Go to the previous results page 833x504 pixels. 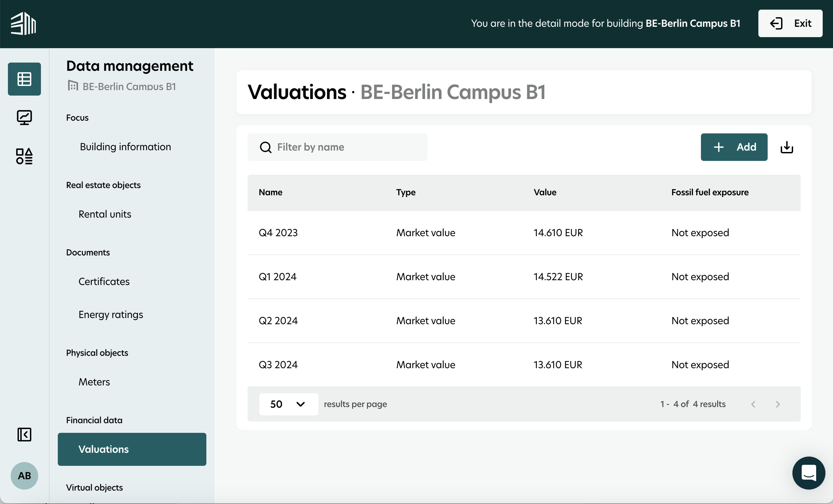pyautogui.click(x=753, y=404)
